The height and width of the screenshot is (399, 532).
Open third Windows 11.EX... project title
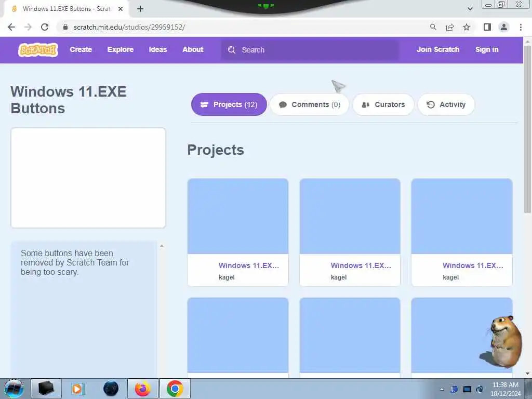point(473,265)
